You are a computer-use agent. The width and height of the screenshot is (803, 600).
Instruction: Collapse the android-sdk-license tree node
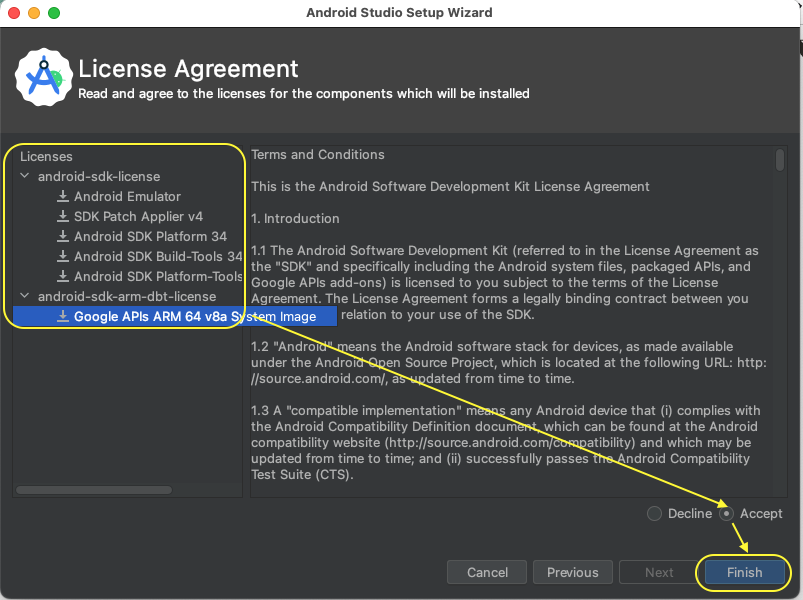coord(25,176)
